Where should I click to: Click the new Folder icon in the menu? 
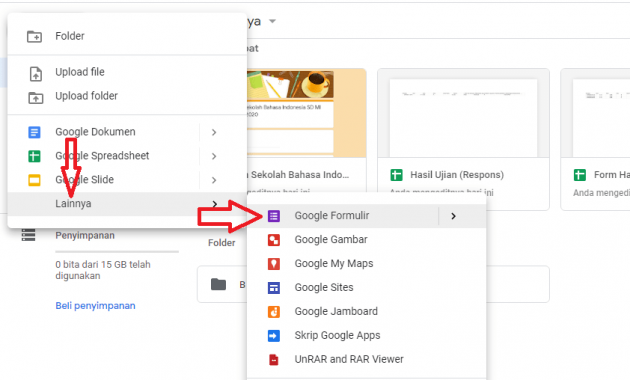tap(34, 36)
